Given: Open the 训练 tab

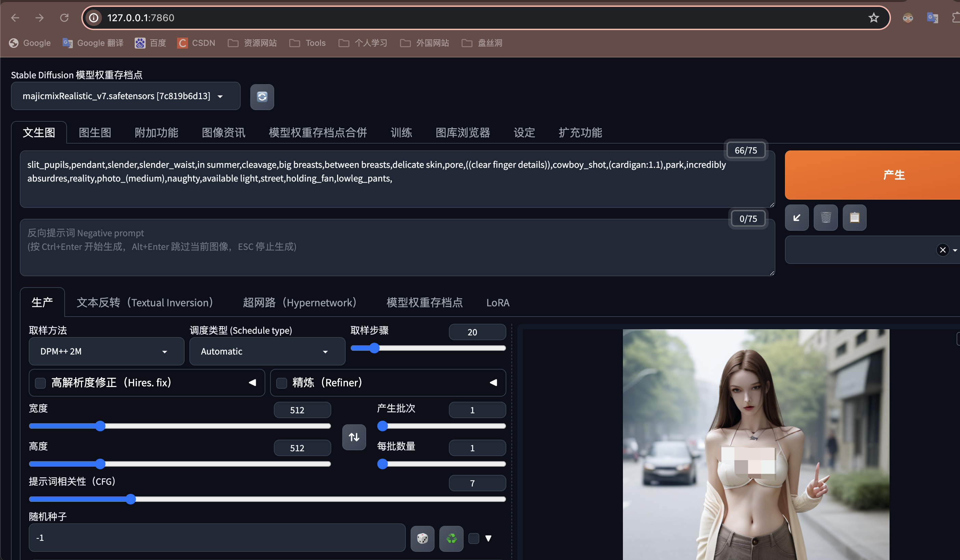Looking at the screenshot, I should (x=401, y=133).
